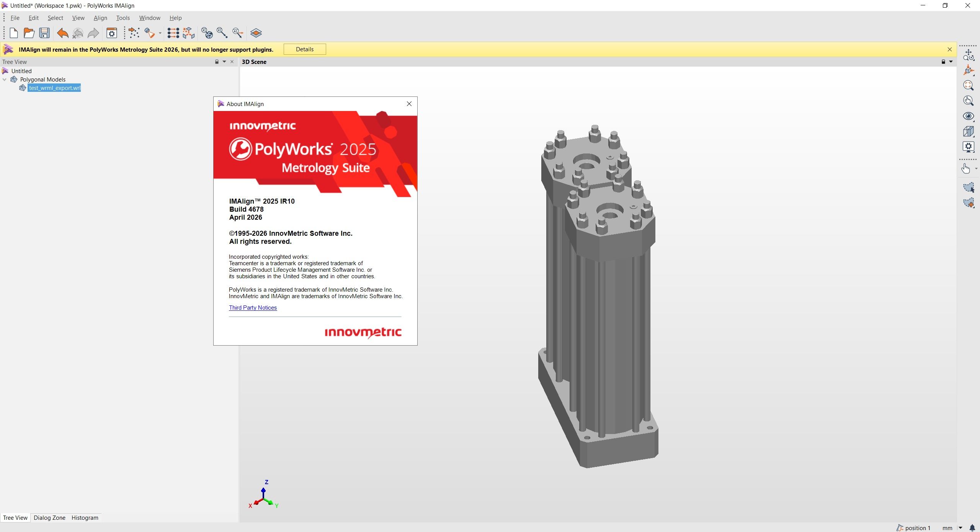The image size is (980, 532).
Task: Open a project with the folder icon
Action: tap(29, 33)
